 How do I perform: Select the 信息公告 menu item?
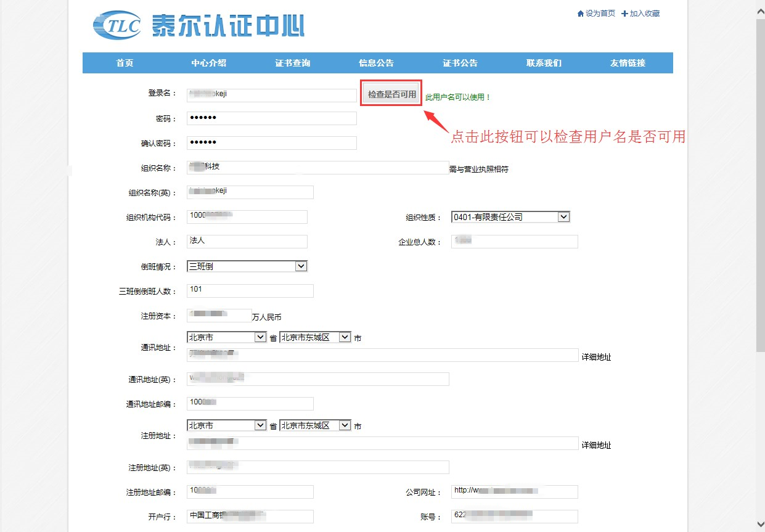tap(376, 63)
